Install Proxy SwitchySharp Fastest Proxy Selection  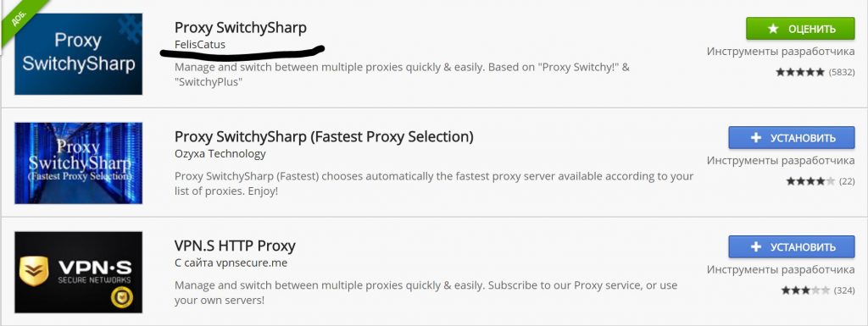[x=792, y=137]
